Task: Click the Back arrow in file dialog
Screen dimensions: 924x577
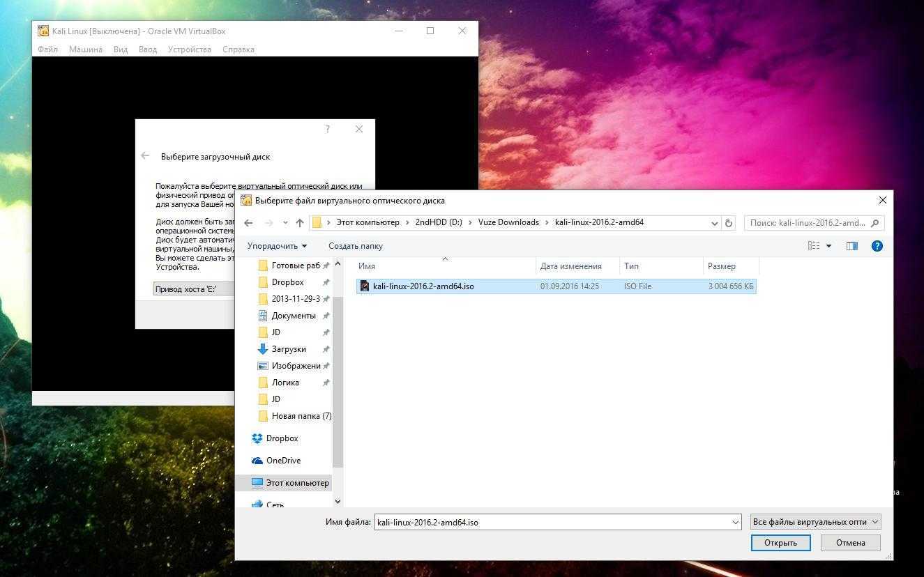Action: click(249, 223)
